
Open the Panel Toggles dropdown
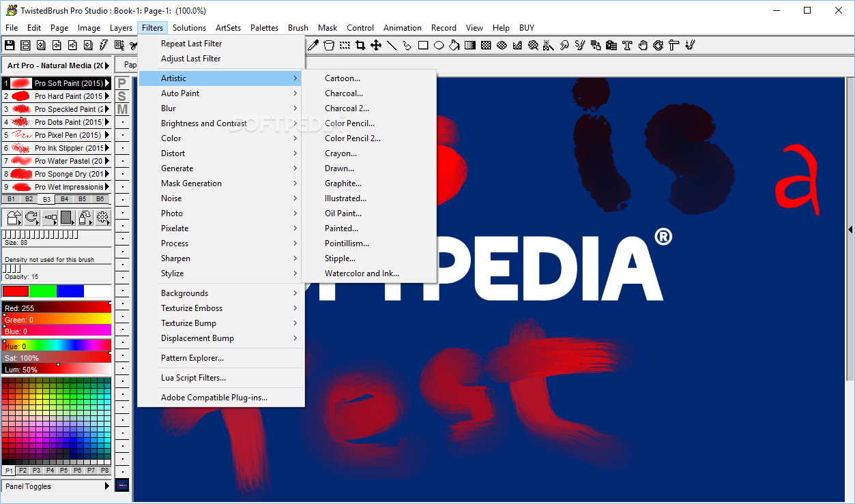click(x=57, y=486)
